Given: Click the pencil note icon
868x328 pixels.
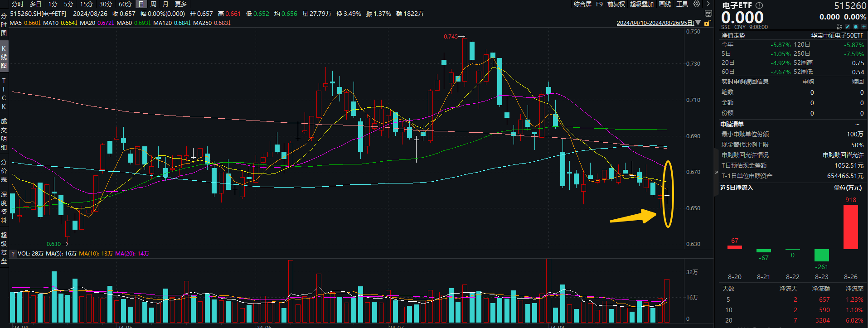Looking at the screenshot, I should click(848, 27).
